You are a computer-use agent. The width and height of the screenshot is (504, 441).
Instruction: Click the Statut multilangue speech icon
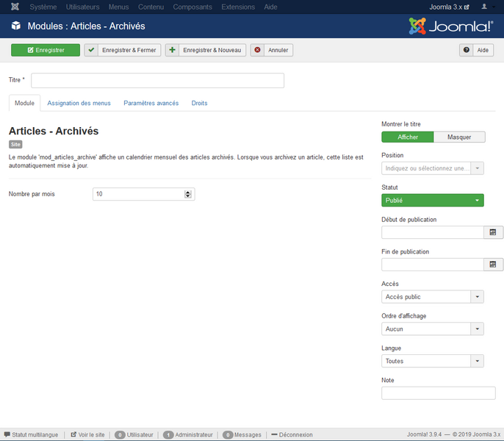point(7,434)
